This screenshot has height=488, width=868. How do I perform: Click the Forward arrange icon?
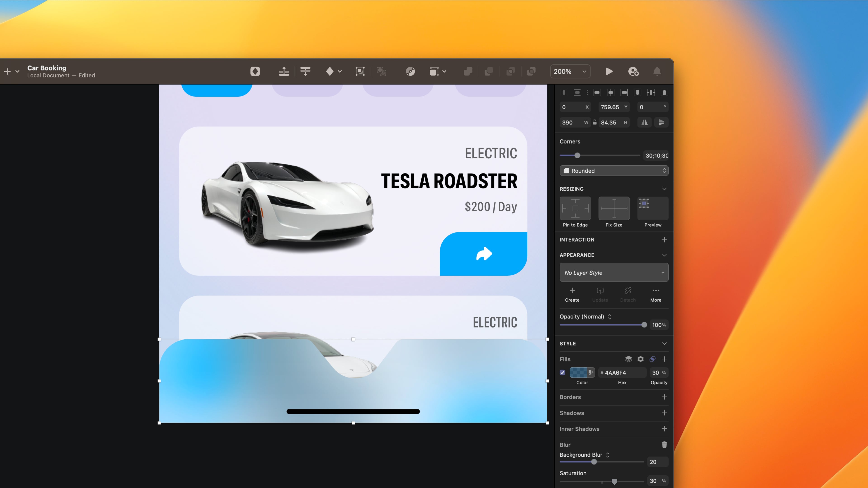[284, 71]
